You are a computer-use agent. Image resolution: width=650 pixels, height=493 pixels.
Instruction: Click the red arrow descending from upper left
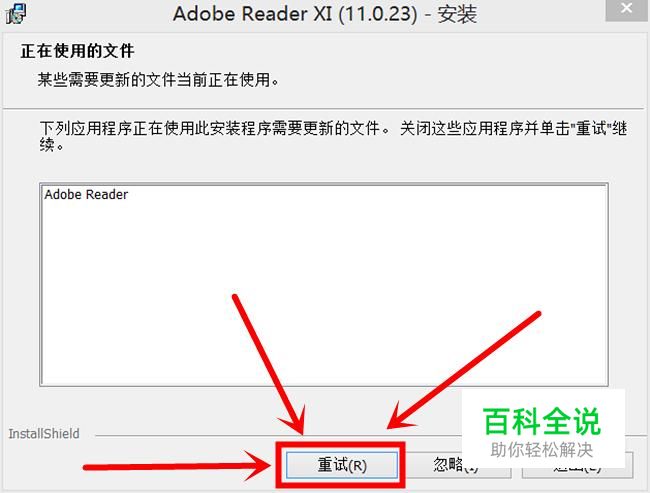(x=269, y=365)
